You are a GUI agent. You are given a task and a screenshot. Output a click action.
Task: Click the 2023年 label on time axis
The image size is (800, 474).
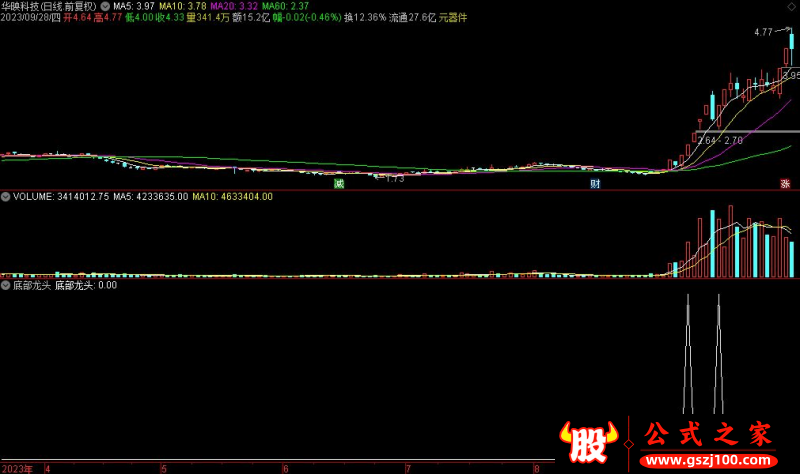pos(17,468)
